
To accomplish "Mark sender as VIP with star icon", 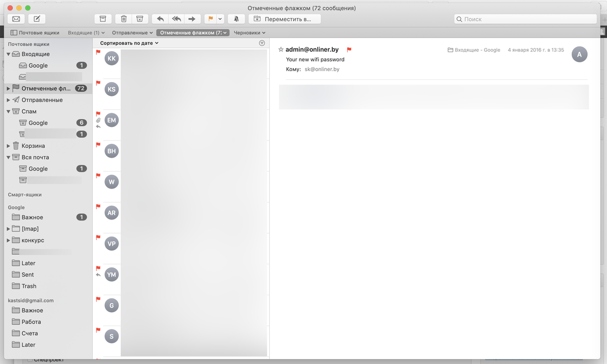I will point(281,50).
